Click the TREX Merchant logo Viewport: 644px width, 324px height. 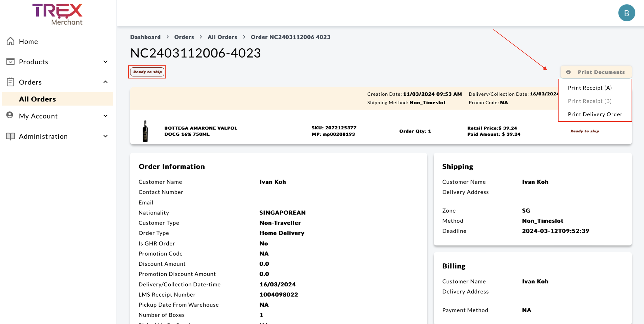point(58,14)
